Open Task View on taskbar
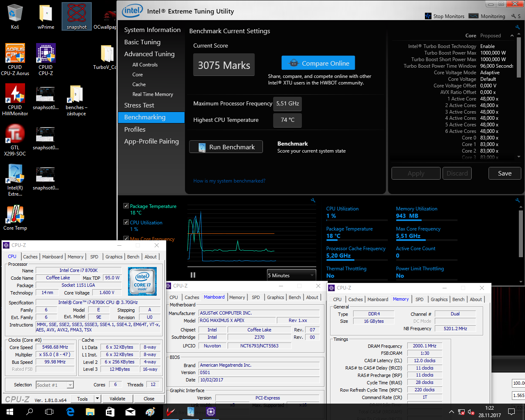Screen dimensions: 525x420 (x=49, y=412)
